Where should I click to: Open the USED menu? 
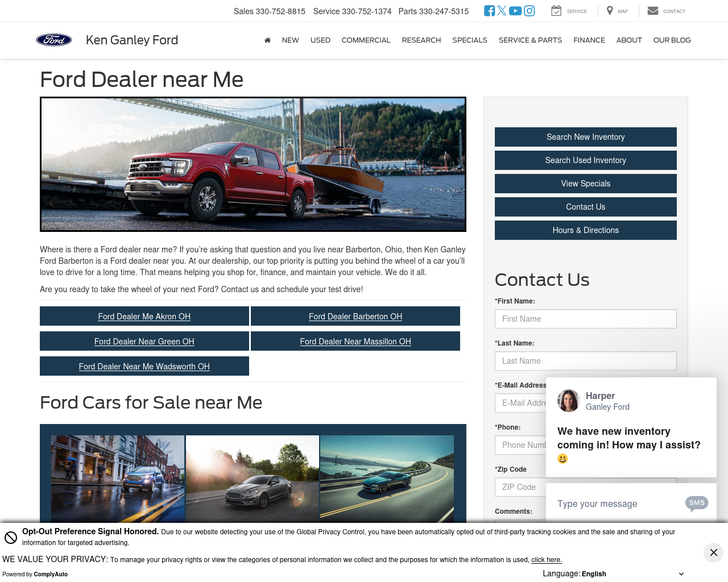coord(320,40)
